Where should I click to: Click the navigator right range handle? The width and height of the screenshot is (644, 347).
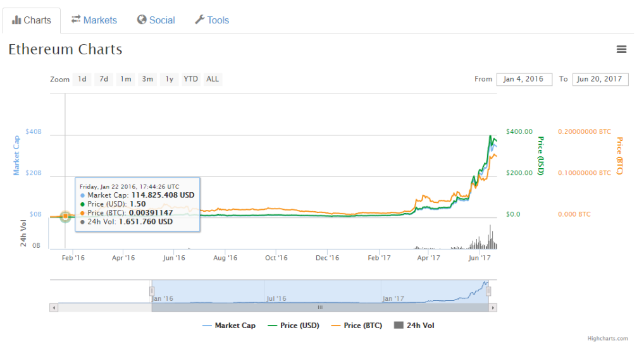pyautogui.click(x=488, y=291)
